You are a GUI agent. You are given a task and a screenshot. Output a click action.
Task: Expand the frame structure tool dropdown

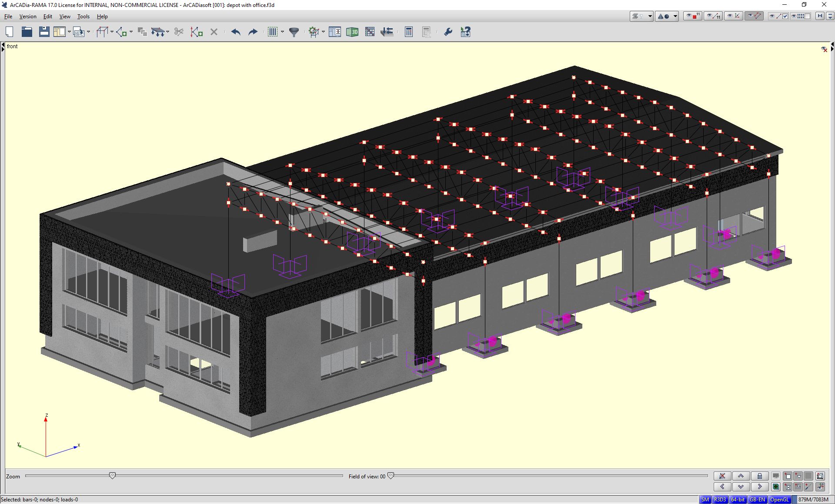112,32
